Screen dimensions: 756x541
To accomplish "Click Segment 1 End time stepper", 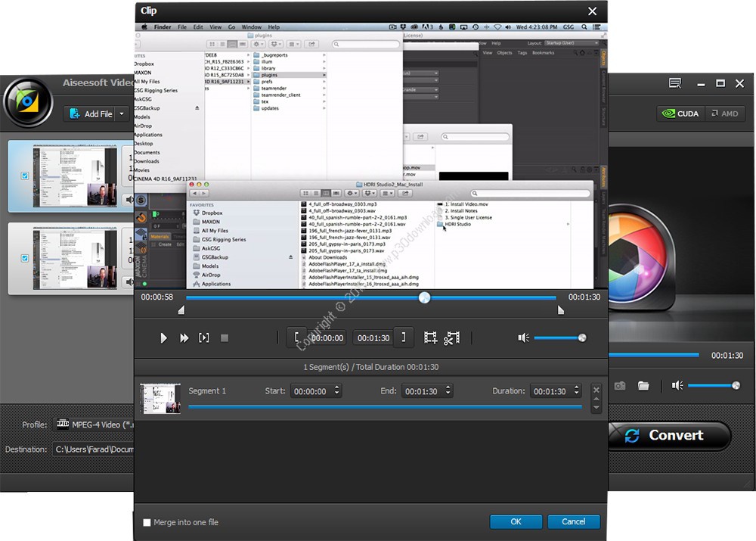I will tap(448, 390).
